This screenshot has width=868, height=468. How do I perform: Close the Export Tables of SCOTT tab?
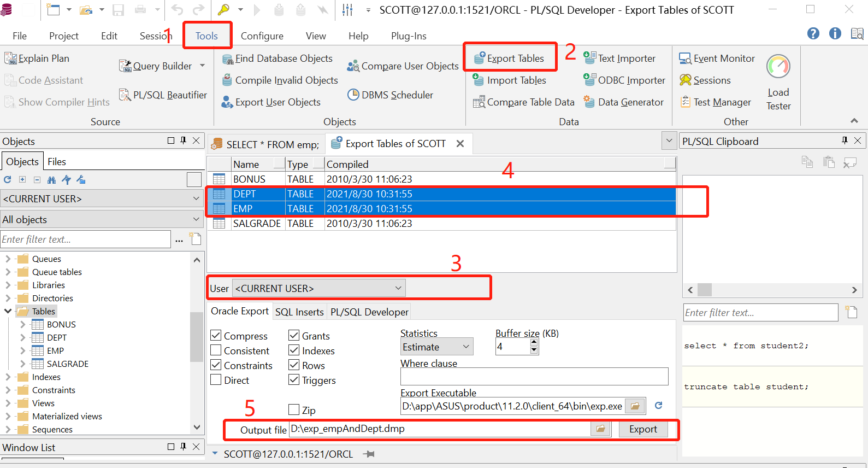pyautogui.click(x=460, y=144)
